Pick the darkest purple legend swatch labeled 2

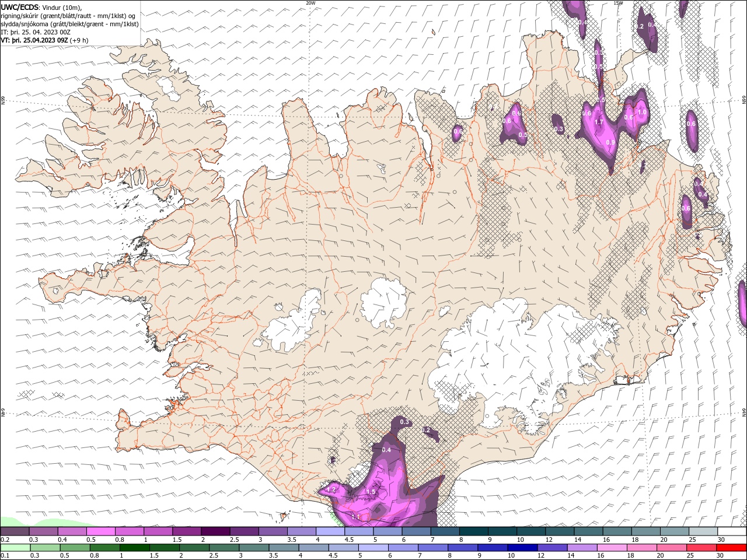tap(215, 531)
